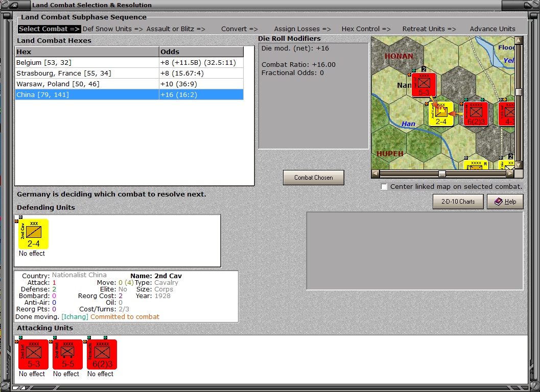Screen dimensions: 540x392
Task: Click the red 6(2)3 unit on map
Action: [476, 114]
